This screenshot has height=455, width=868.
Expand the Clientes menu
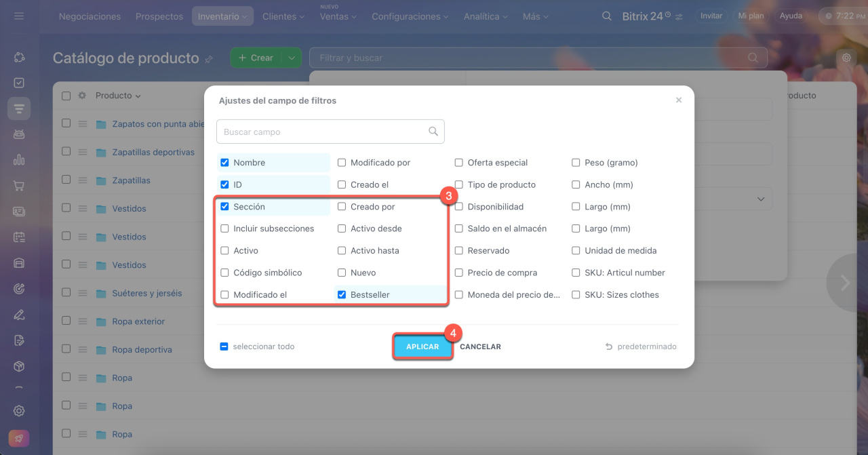(283, 16)
